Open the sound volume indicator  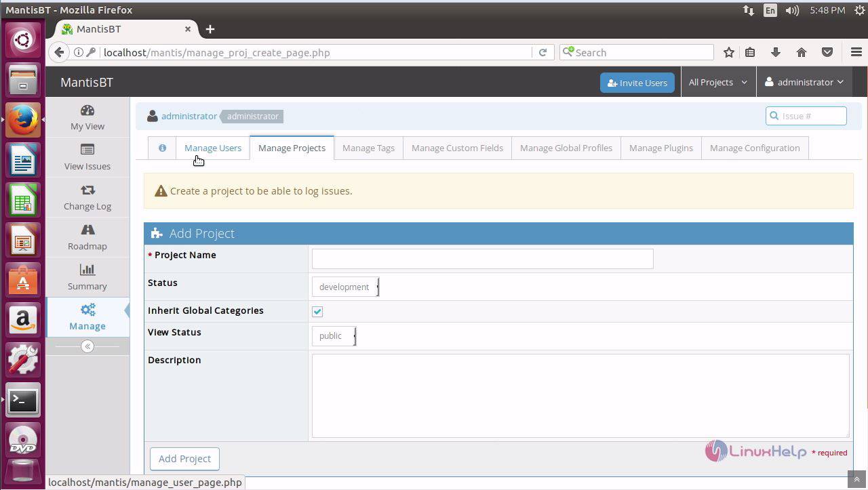pyautogui.click(x=792, y=10)
